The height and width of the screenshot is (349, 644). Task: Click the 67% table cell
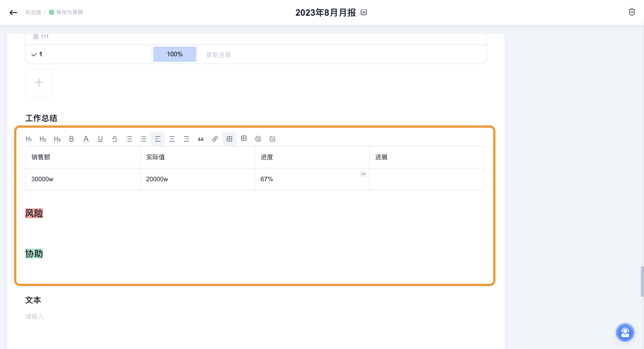[x=312, y=179]
